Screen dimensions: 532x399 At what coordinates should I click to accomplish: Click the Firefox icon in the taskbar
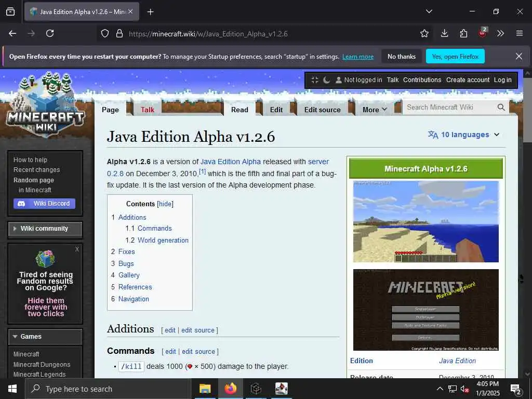(x=230, y=389)
